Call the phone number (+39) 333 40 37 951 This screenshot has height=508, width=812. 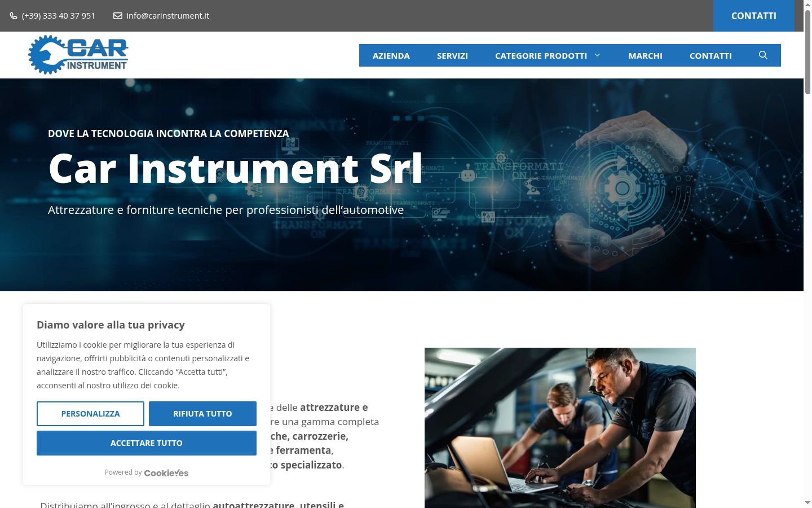tap(59, 16)
